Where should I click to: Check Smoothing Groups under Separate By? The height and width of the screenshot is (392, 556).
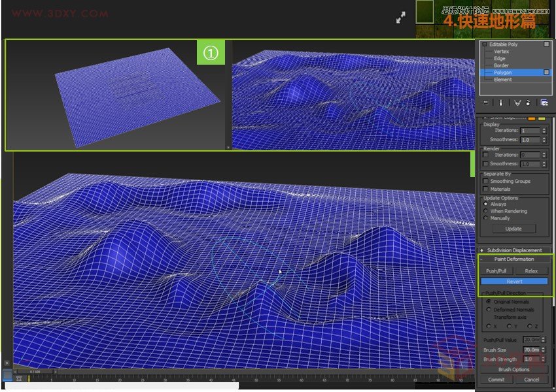(x=485, y=181)
